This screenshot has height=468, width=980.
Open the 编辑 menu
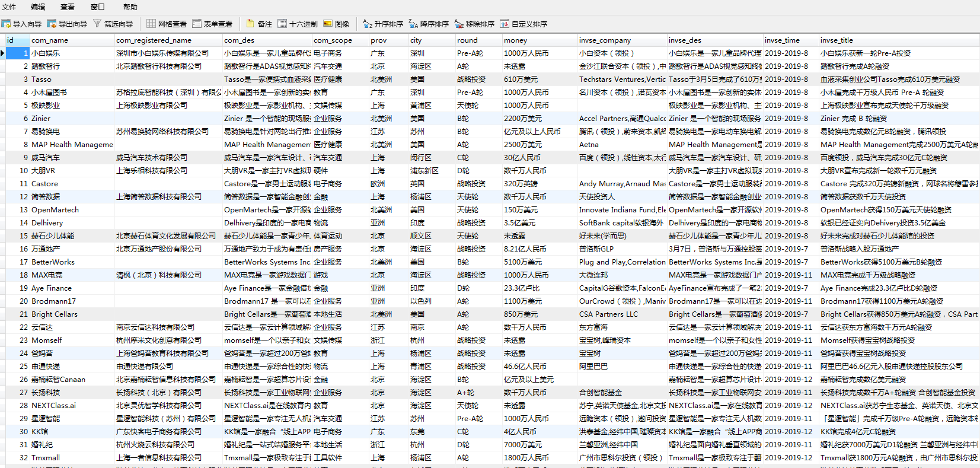(x=38, y=7)
